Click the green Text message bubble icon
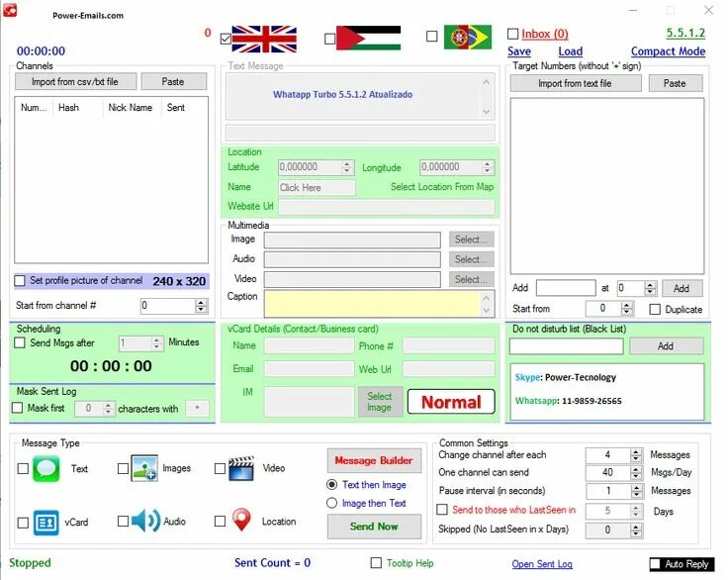 (45, 468)
